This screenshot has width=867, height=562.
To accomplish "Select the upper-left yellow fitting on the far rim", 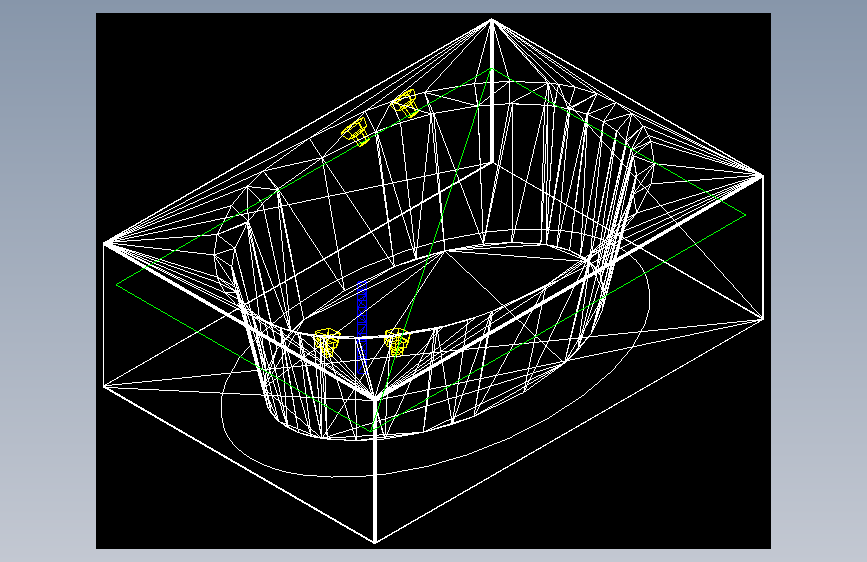I will point(355,132).
